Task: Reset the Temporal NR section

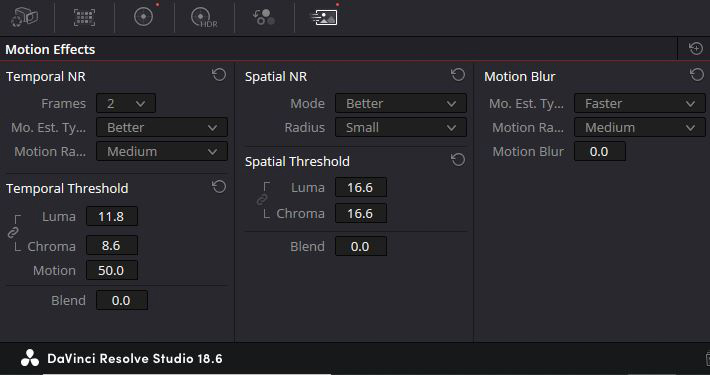Action: [219, 75]
